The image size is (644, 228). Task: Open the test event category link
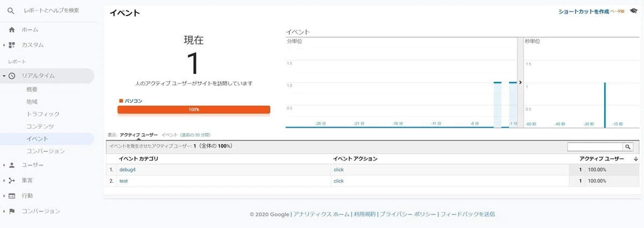[x=123, y=181]
